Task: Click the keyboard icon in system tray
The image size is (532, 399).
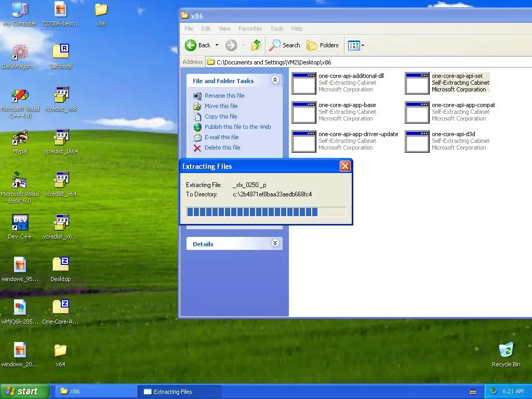Action: [473, 392]
